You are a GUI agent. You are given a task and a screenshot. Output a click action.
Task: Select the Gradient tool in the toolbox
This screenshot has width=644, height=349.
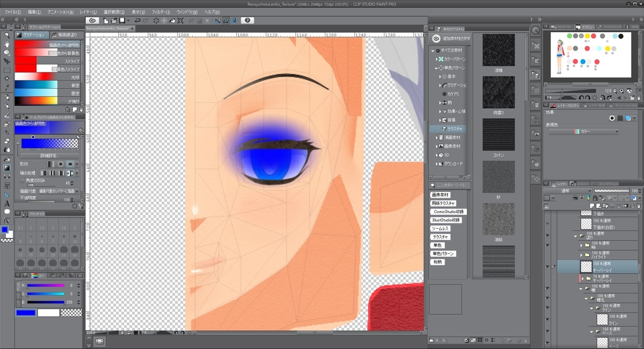coord(7,168)
